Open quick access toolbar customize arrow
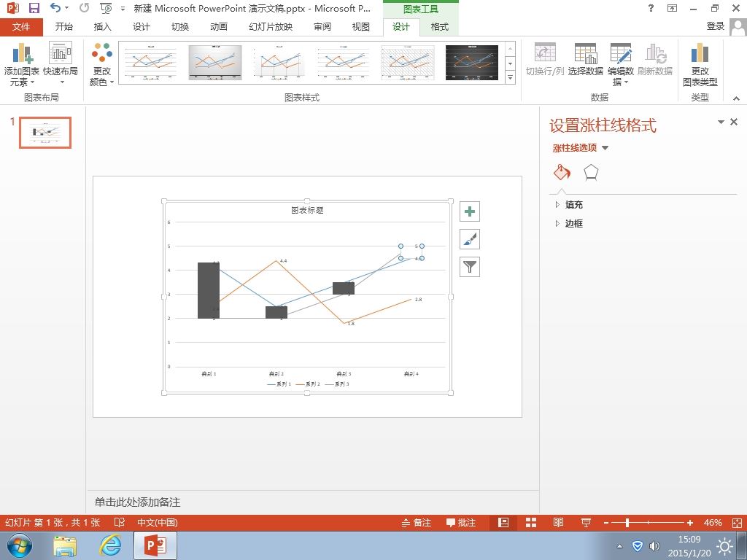The width and height of the screenshot is (747, 560). (123, 9)
